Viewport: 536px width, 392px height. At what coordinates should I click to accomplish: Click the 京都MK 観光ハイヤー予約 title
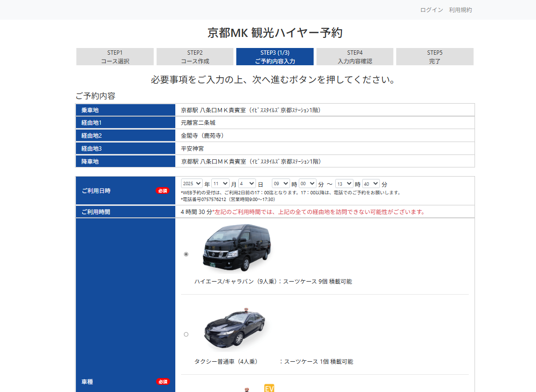tap(275, 33)
